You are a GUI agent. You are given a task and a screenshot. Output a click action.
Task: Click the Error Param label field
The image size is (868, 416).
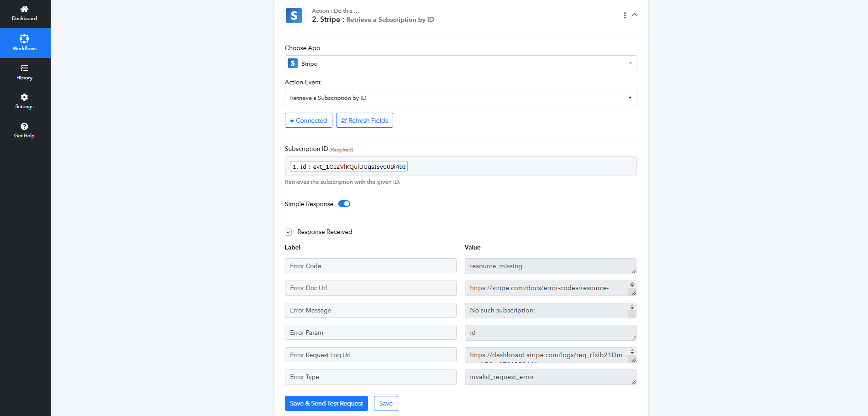click(x=370, y=333)
